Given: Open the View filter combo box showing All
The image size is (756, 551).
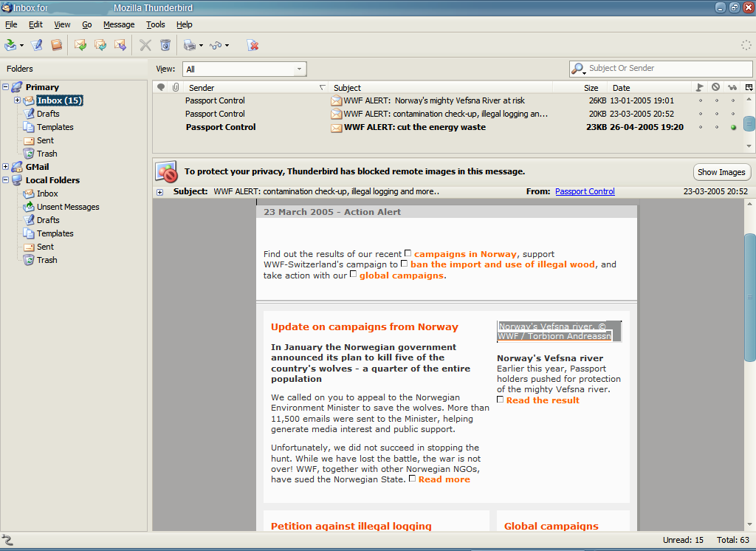Looking at the screenshot, I should (x=244, y=69).
